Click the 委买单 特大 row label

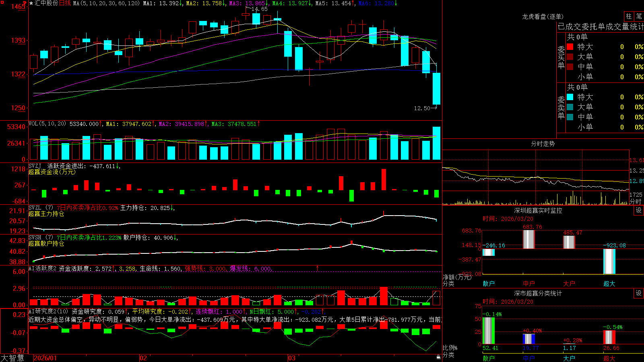585,47
